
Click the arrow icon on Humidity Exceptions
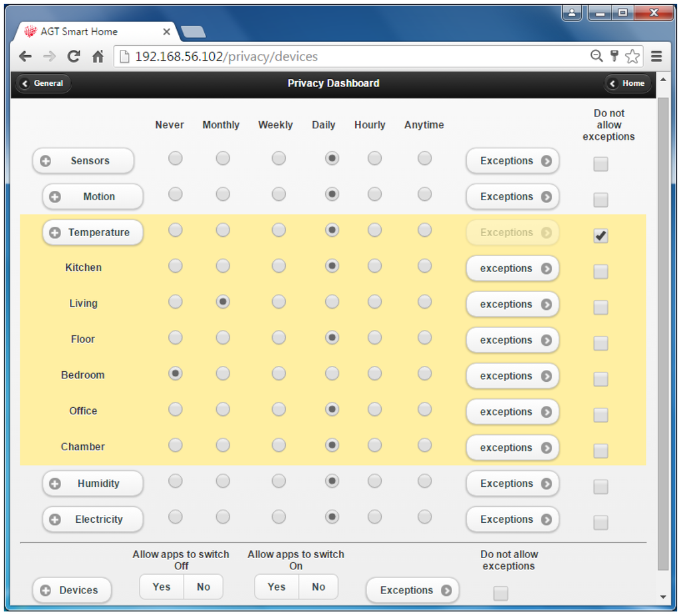pos(547,484)
